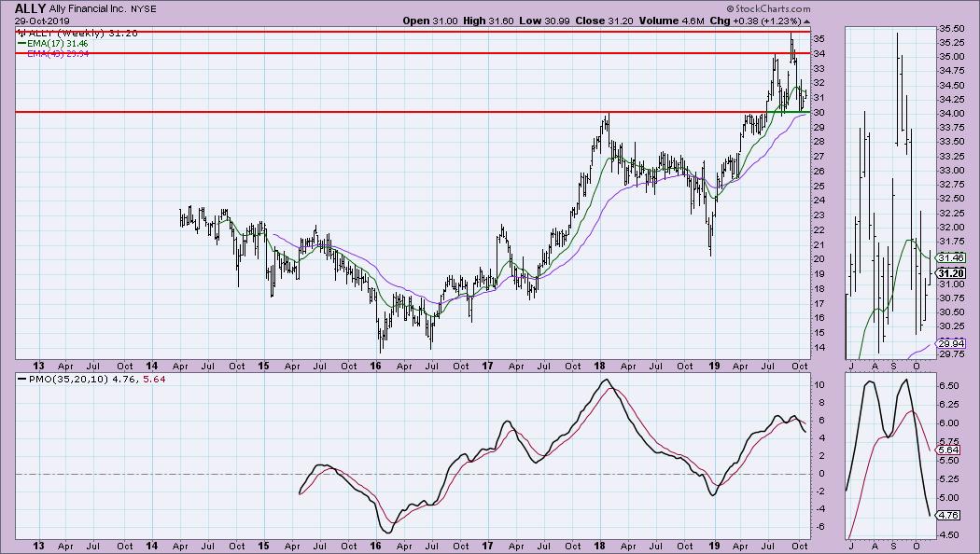Viewport: 980px width, 554px height.
Task: Click the Chg +0.38 (+1.23%) reading
Action: 756,21
